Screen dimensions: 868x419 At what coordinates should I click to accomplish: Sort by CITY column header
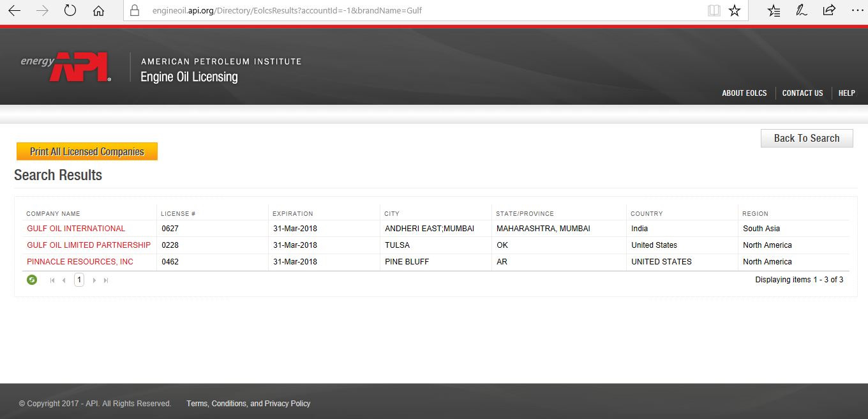pyautogui.click(x=392, y=214)
